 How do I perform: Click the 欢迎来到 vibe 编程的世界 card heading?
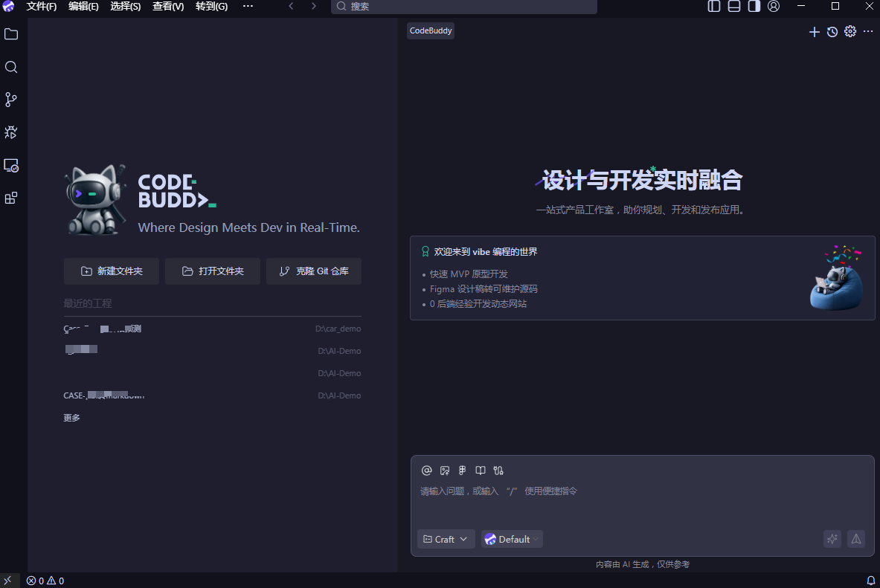(x=486, y=252)
